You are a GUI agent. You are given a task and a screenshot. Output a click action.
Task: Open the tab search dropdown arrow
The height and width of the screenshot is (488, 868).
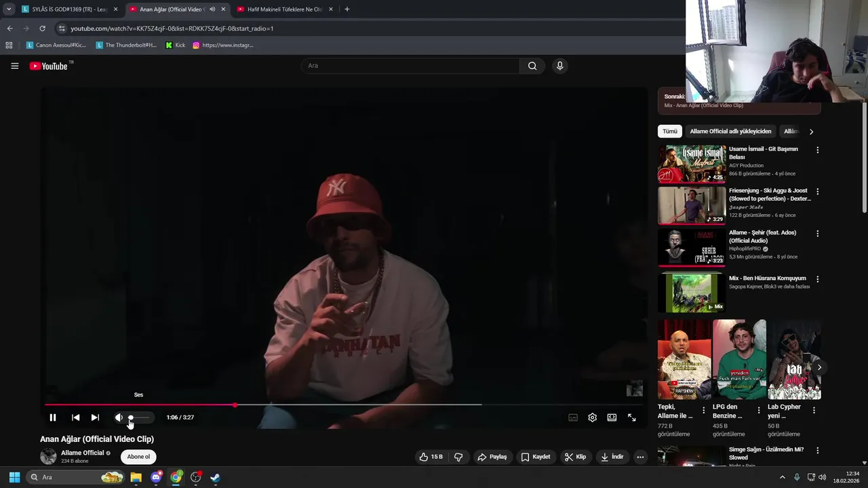pyautogui.click(x=9, y=9)
